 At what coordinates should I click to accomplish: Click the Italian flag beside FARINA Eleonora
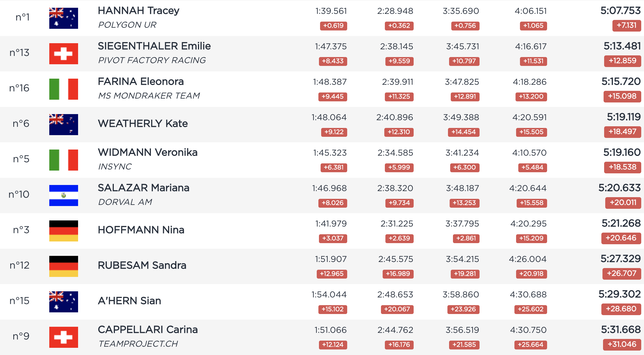coord(64,89)
